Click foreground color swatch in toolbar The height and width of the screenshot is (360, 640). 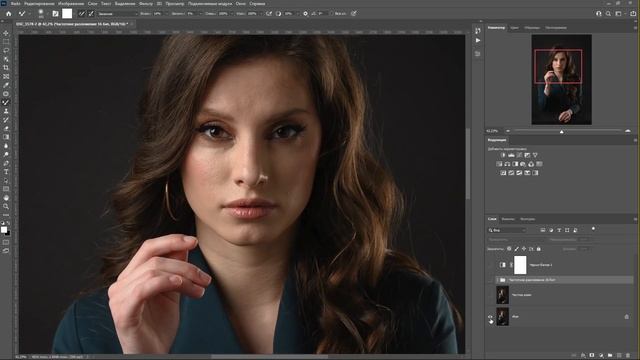click(x=4, y=230)
